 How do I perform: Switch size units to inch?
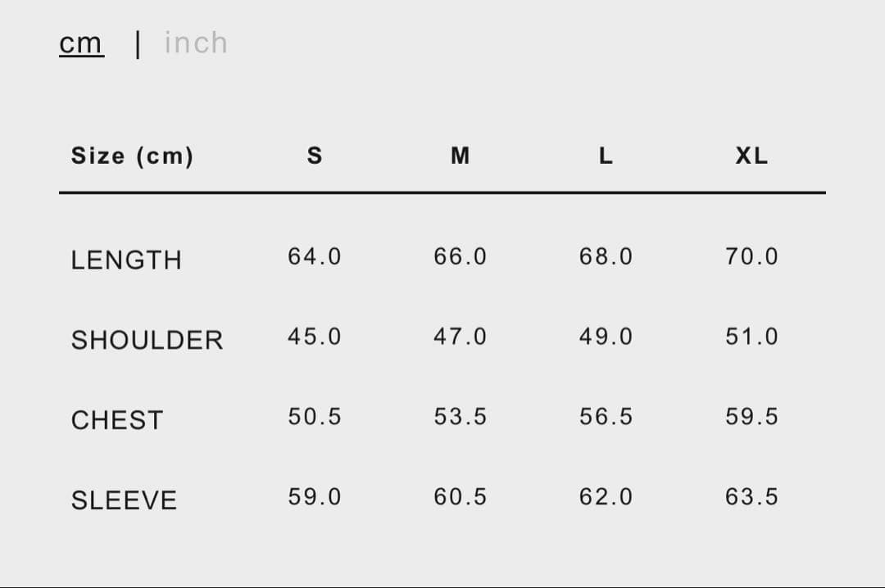coord(196,43)
